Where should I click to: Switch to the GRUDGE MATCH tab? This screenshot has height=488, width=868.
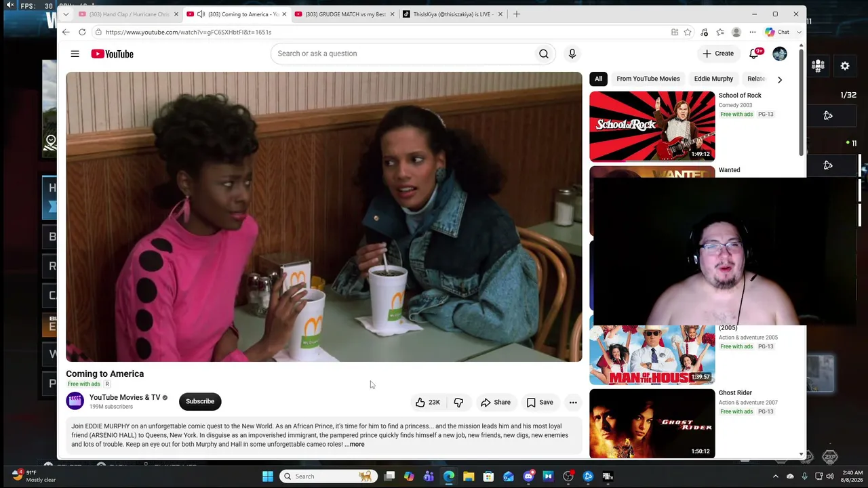[x=344, y=14]
